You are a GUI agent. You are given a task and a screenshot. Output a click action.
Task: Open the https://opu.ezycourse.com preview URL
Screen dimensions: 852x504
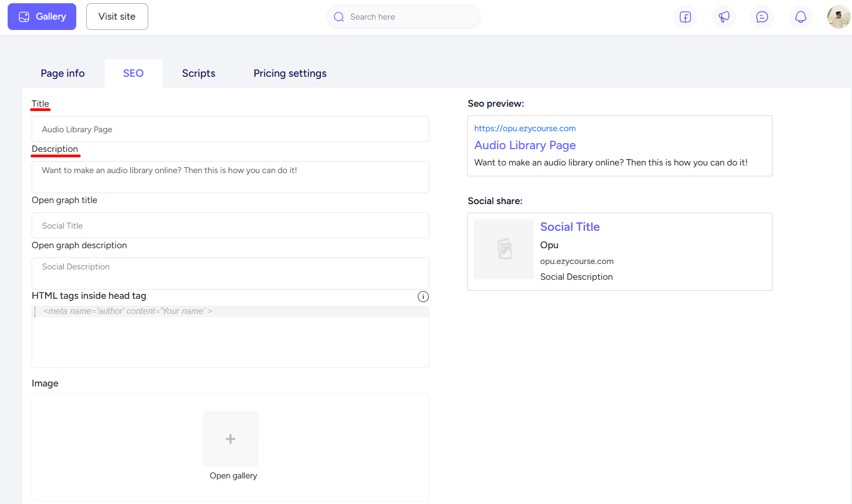[525, 128]
